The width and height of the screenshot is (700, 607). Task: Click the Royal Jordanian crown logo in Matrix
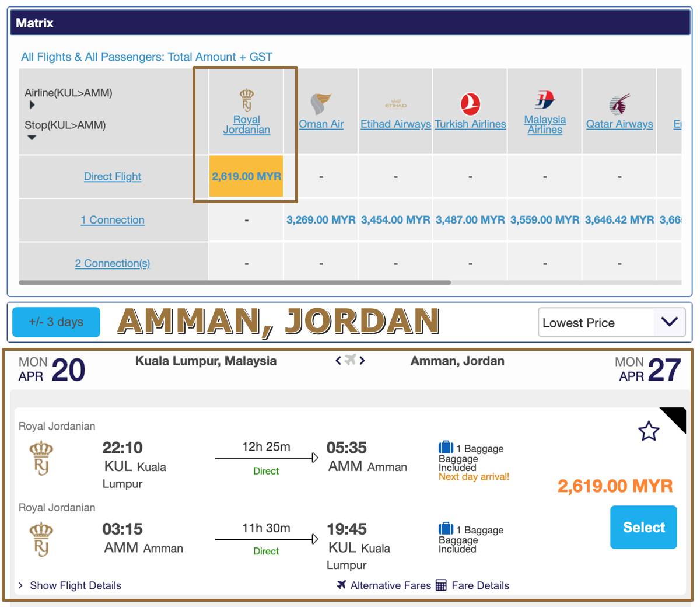coord(247,100)
